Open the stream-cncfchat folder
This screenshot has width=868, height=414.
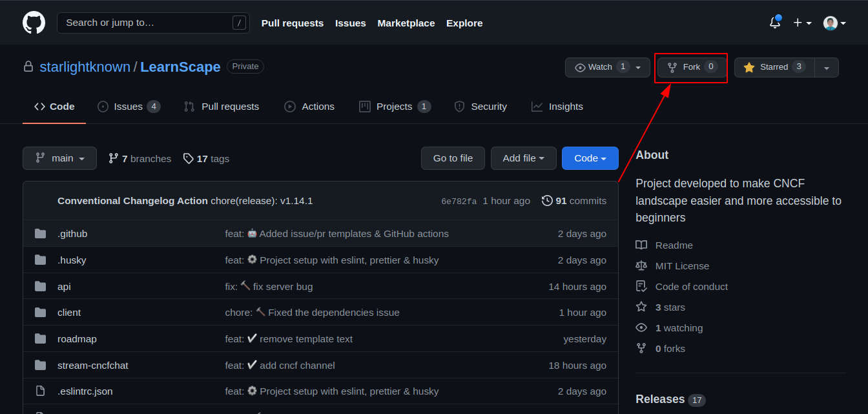(x=93, y=366)
